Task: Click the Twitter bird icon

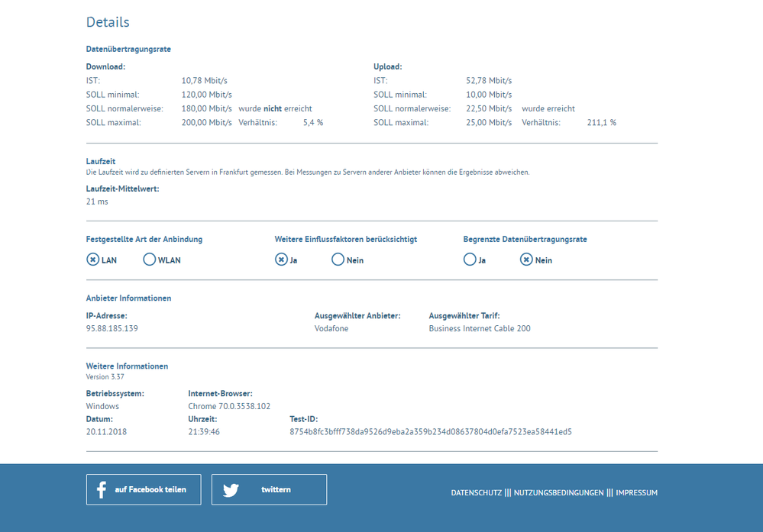Action: [x=231, y=490]
